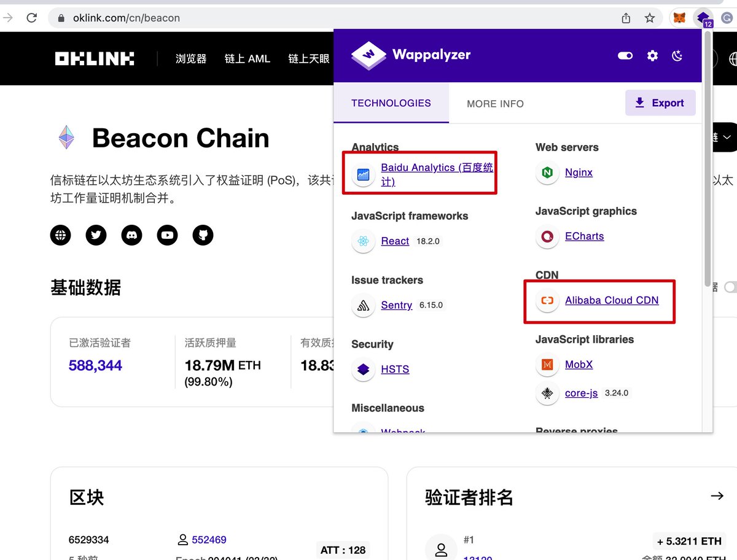Click the activated validators value 588,344
The height and width of the screenshot is (560, 737).
pos(95,365)
